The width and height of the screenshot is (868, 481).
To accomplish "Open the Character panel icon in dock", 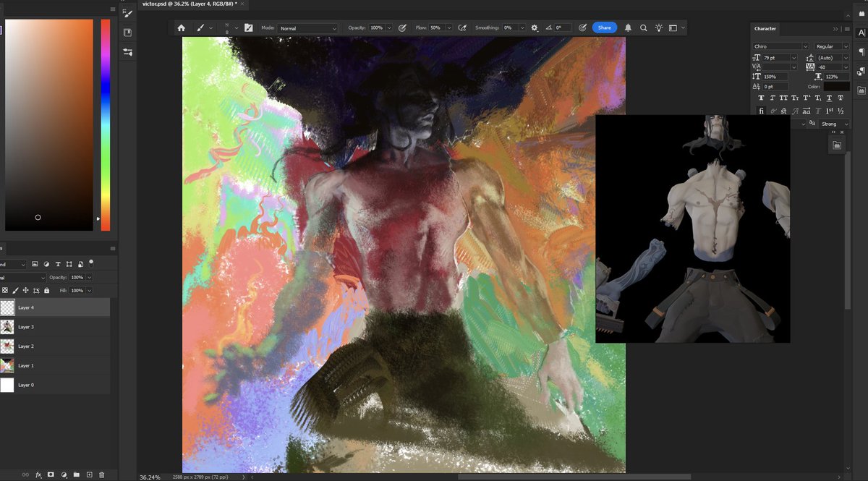I will pos(861,33).
